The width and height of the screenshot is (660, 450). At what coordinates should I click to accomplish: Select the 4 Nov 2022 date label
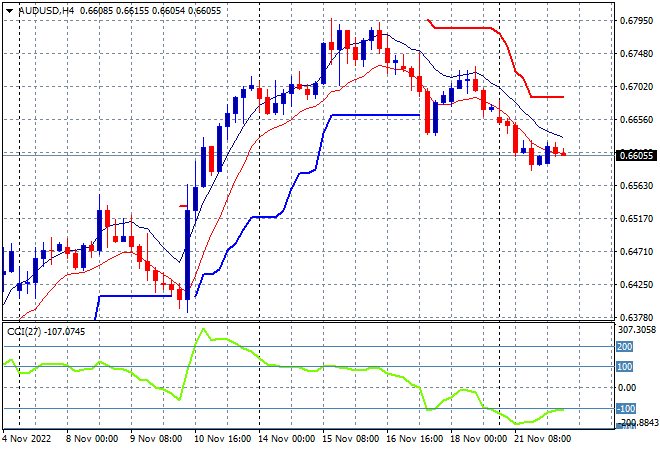tap(27, 439)
